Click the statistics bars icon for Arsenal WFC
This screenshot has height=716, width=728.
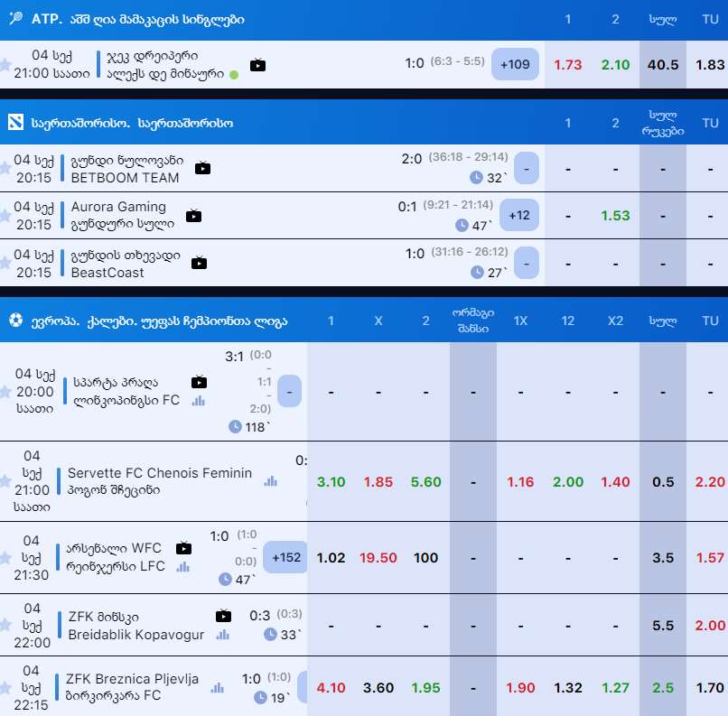(x=183, y=566)
